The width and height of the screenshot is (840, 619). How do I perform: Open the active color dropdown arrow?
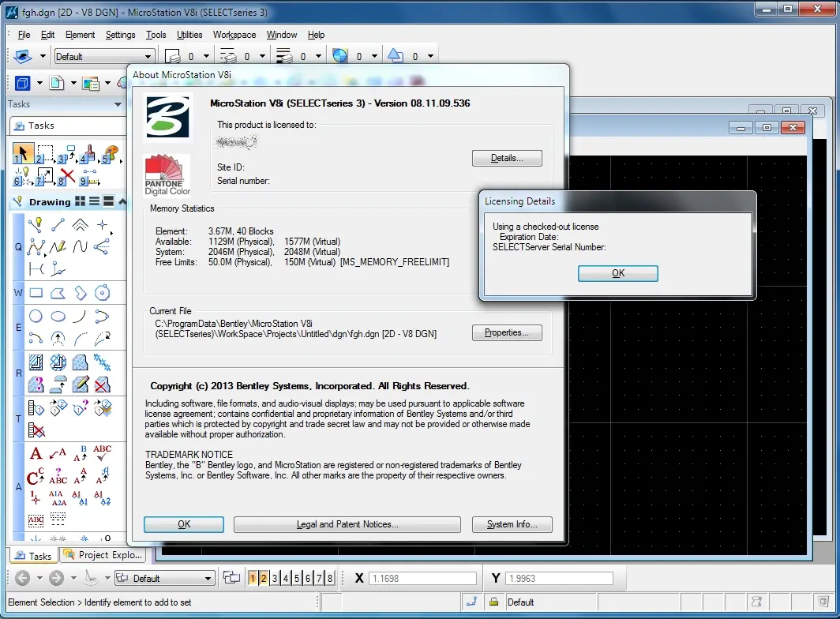pyautogui.click(x=206, y=56)
